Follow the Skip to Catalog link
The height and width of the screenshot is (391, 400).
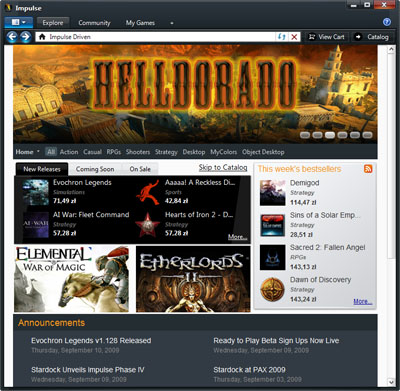tap(223, 167)
